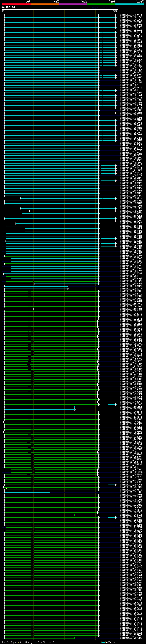This screenshot has width=146, height=644.
Task: Open the UniRef100_Q1WLX1 entry
Action: (131, 30)
